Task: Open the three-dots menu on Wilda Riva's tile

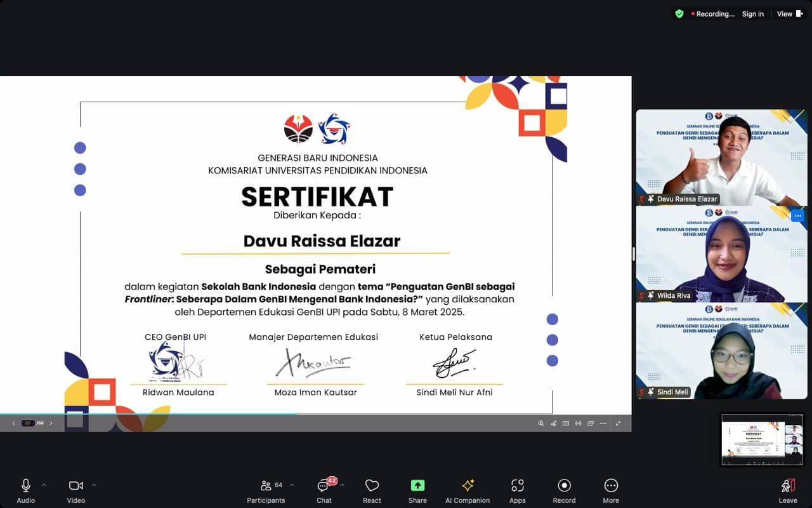Action: (x=797, y=216)
